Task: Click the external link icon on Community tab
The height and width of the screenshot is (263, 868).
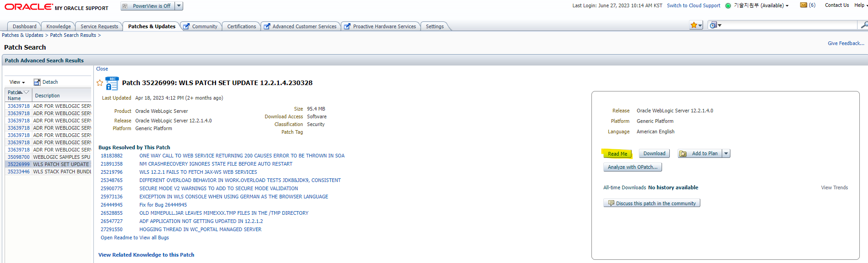Action: [x=186, y=26]
